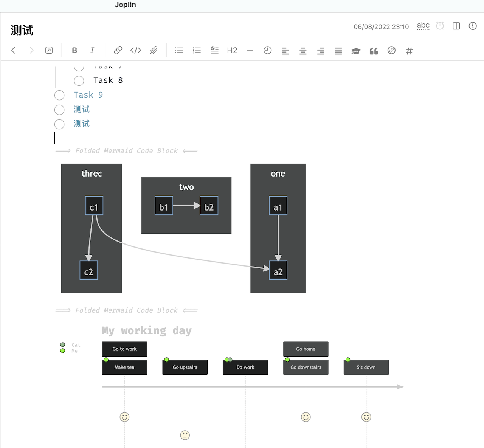Click the Go to work section box
484x448 pixels.
click(x=124, y=349)
